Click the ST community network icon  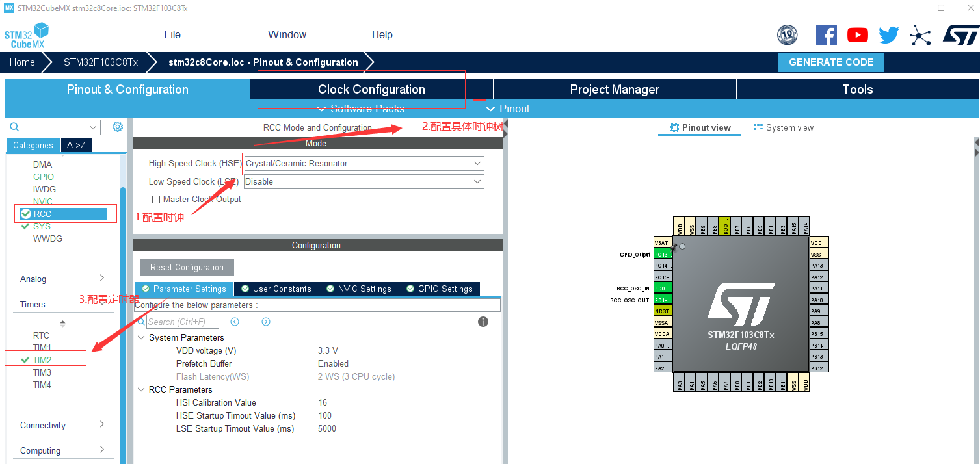920,35
